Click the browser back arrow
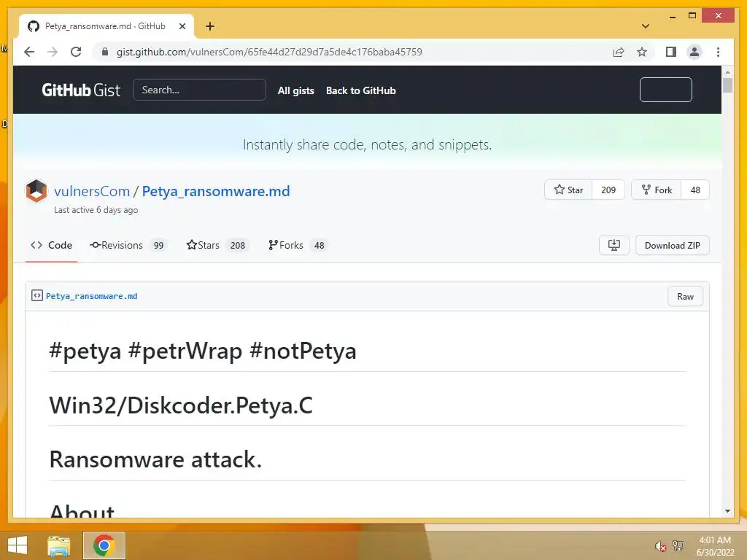This screenshot has width=747, height=560. coord(29,52)
